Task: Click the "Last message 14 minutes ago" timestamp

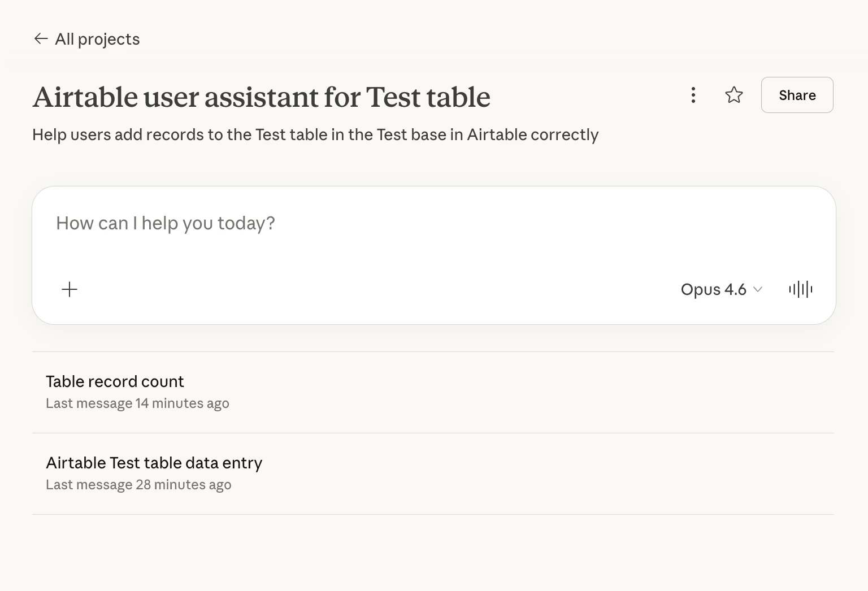Action: coord(137,403)
